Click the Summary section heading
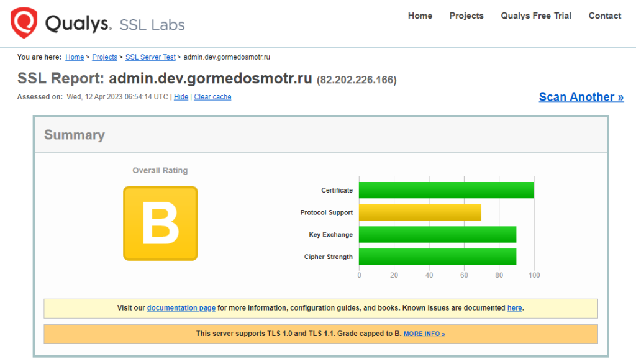This screenshot has width=636, height=364. [75, 135]
